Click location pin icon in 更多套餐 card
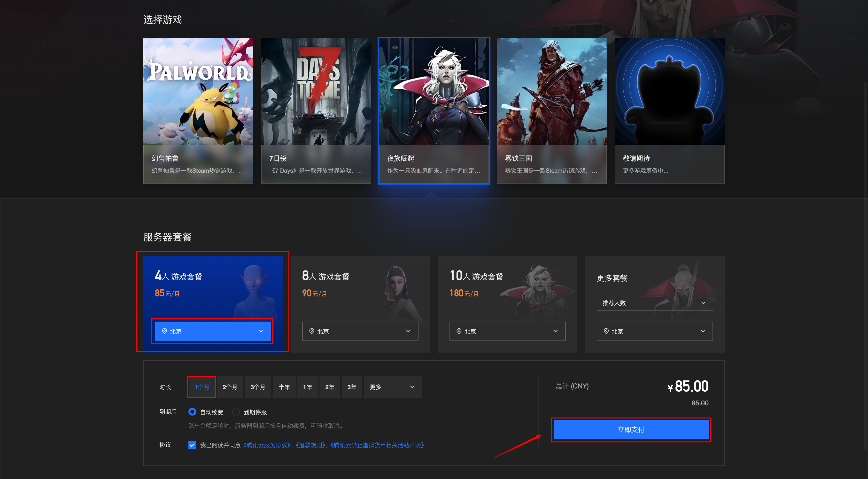Screen dimensions: 868x479 606,331
